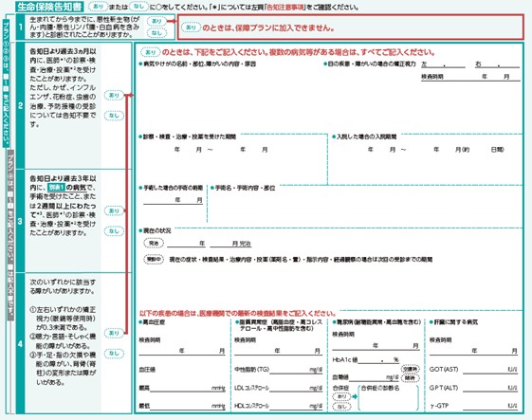This screenshot has width=532, height=420.
Task: Click the HDLコレステロール value field
Action: pyautogui.click(x=296, y=406)
